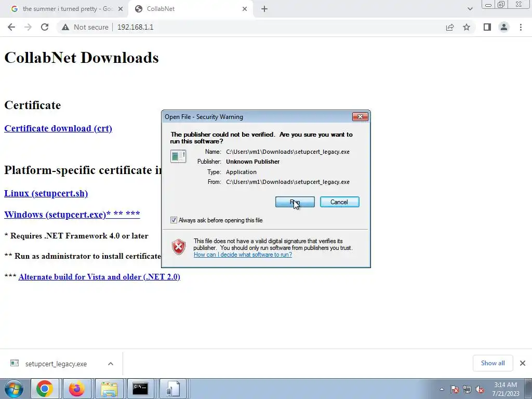This screenshot has height=399, width=532.
Task: Select the CollabNet tab
Action: tap(191, 9)
